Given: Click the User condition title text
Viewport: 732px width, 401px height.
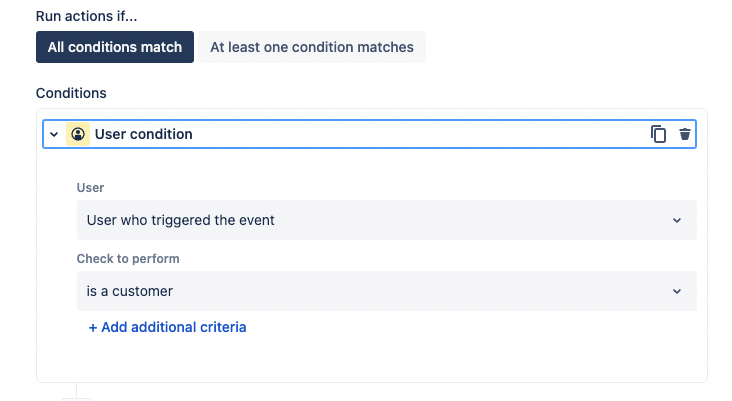Looking at the screenshot, I should [x=144, y=134].
